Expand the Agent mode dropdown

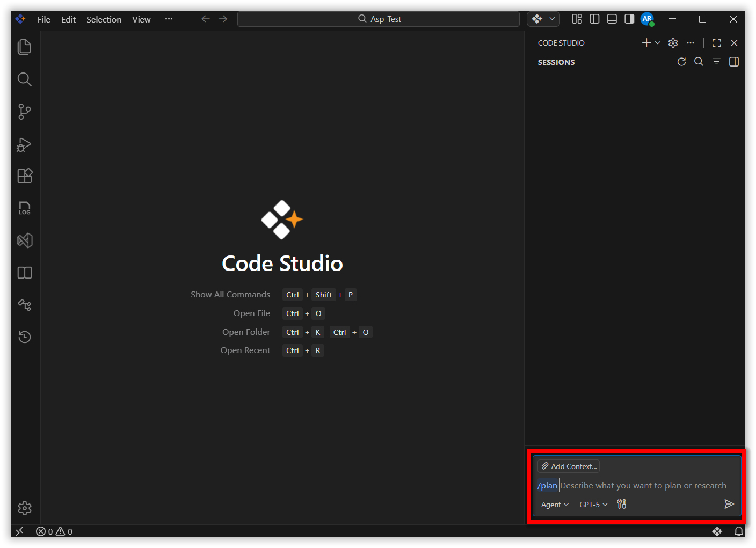click(x=555, y=505)
